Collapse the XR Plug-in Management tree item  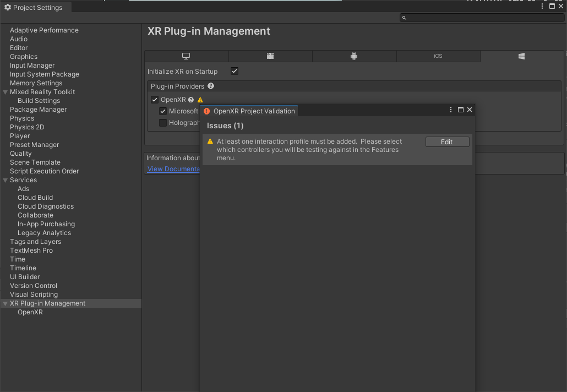tap(6, 303)
